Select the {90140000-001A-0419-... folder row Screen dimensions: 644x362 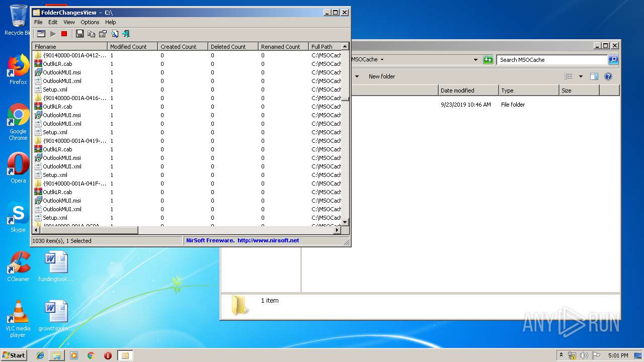(187, 141)
